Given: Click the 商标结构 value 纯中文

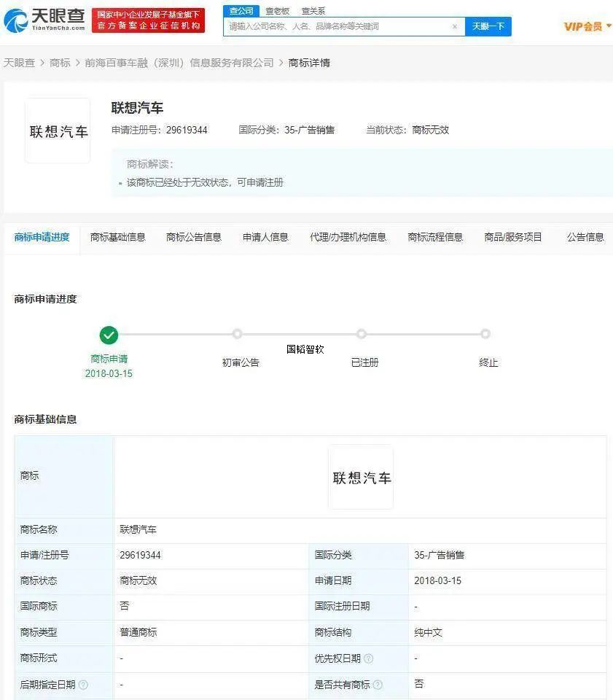Looking at the screenshot, I should 428,633.
